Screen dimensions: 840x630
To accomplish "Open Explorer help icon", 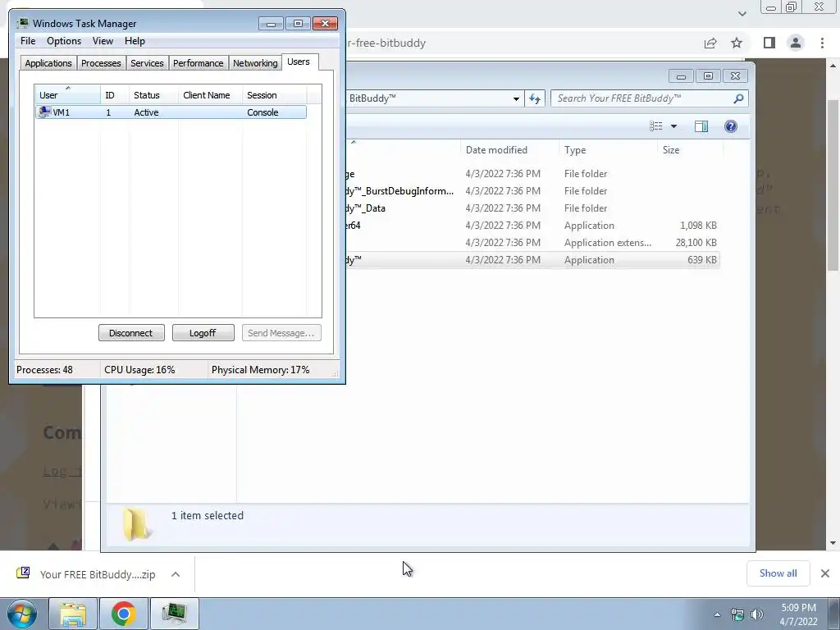I will [731, 126].
